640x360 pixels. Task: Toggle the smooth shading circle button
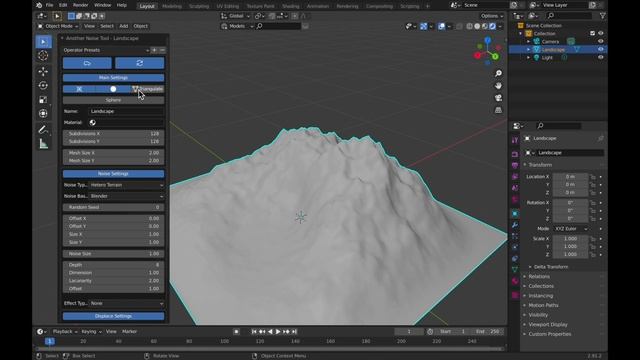(x=113, y=89)
